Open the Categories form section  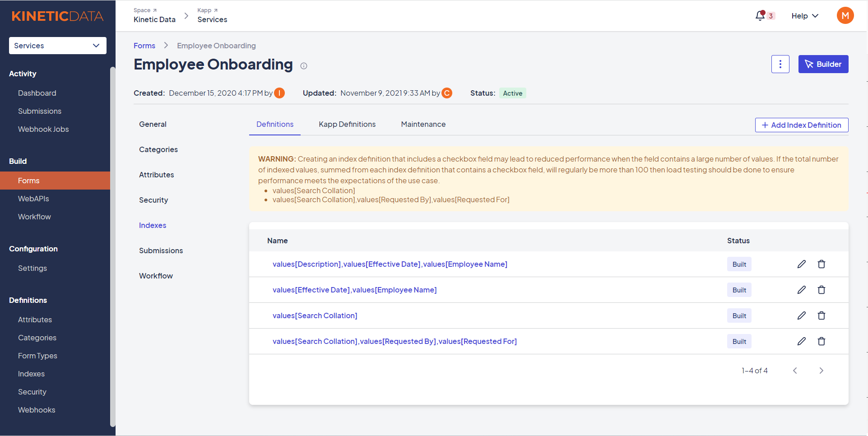158,149
